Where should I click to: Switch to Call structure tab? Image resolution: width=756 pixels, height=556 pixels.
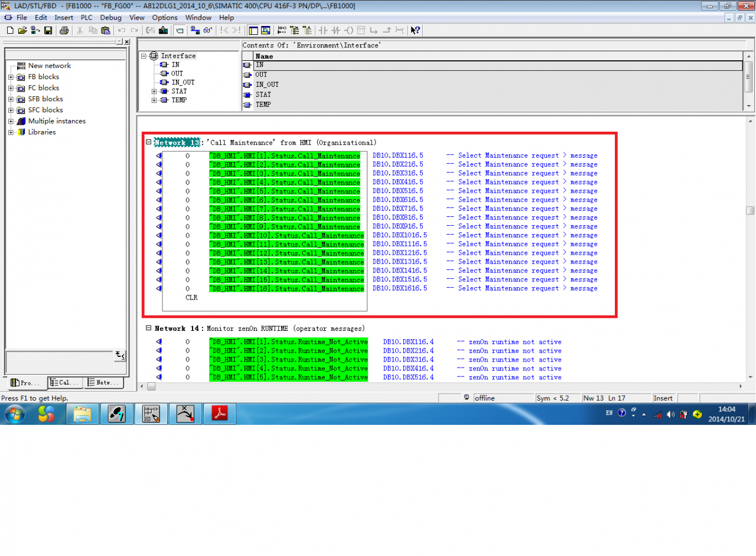coord(66,383)
